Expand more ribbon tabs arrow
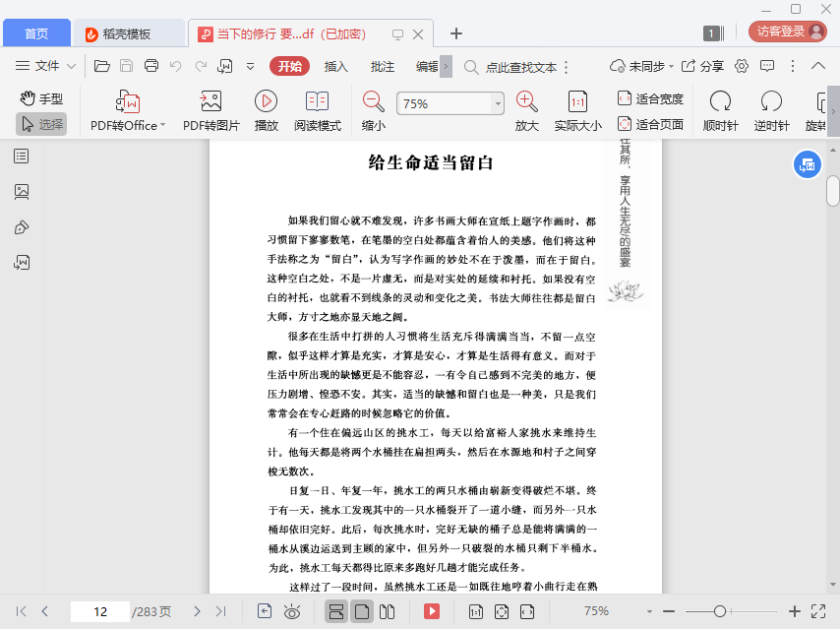840x629 pixels. (446, 67)
